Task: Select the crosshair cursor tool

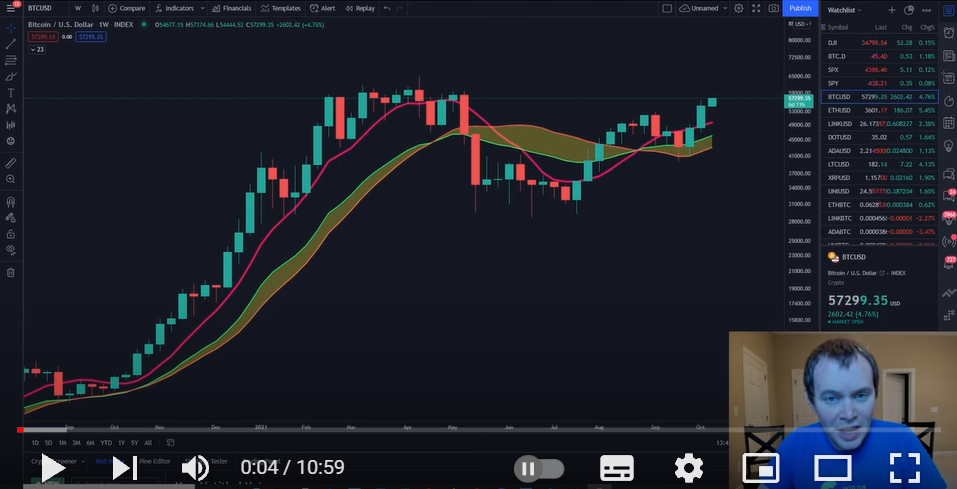Action: (x=10, y=28)
